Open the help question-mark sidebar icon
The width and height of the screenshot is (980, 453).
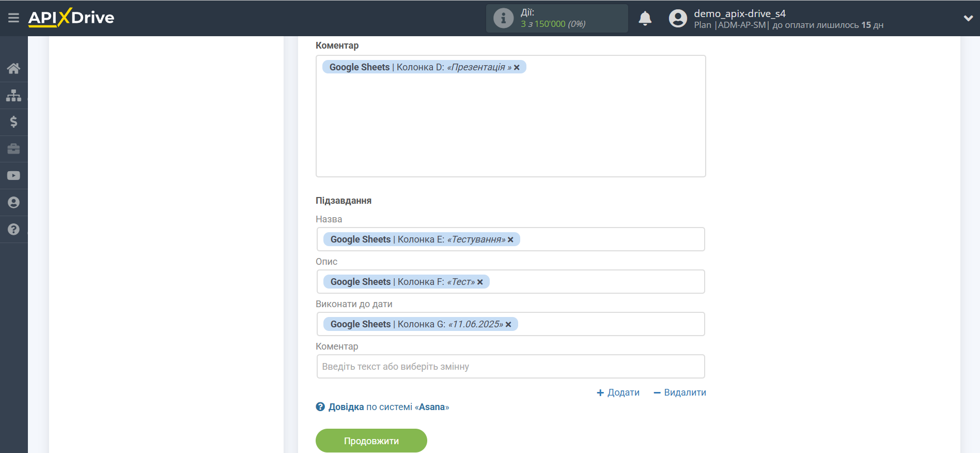pyautogui.click(x=13, y=230)
